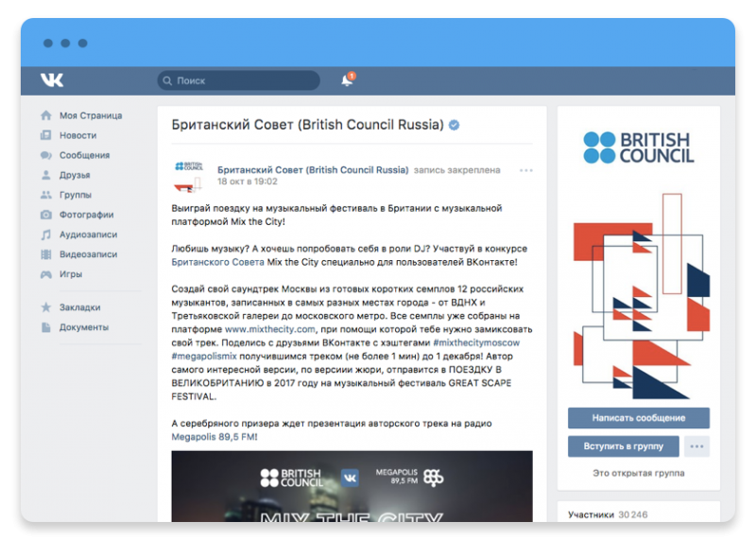Click the music note icon beside Аудиозаписи

(45, 235)
